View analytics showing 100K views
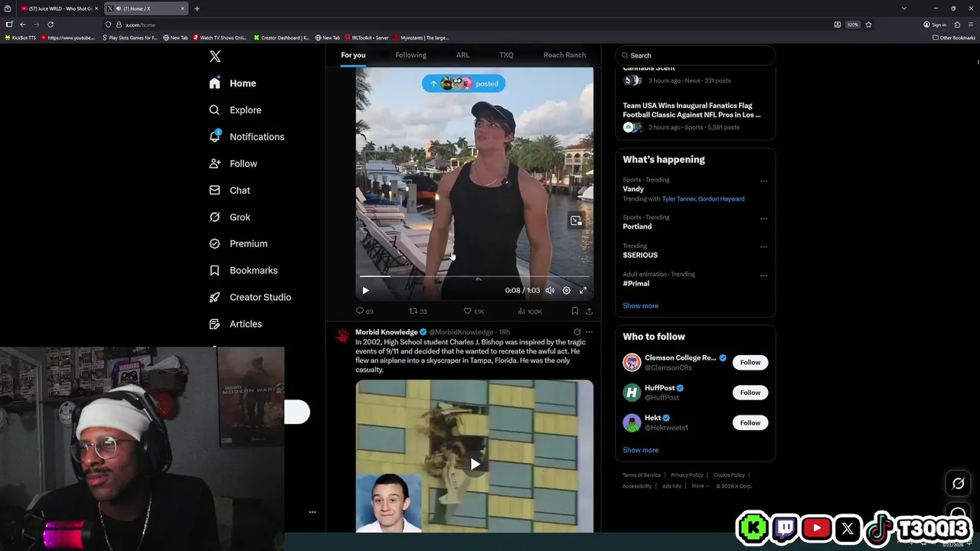 click(530, 311)
